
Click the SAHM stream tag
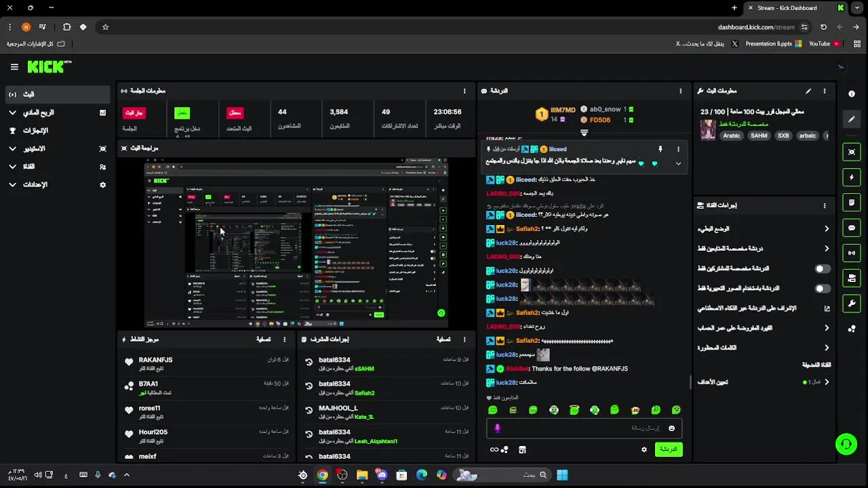coord(759,136)
